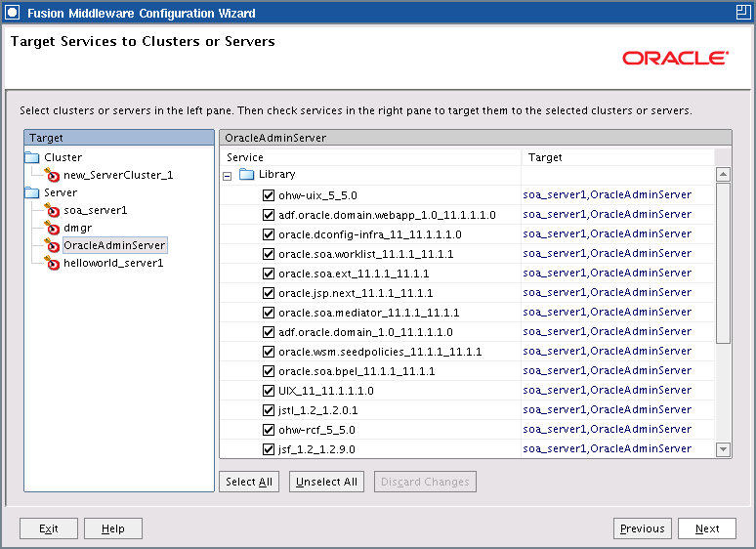
Task: Toggle oracle.soa.bpel_11.1.1_11.1.1 checkbox
Action: 269,371
